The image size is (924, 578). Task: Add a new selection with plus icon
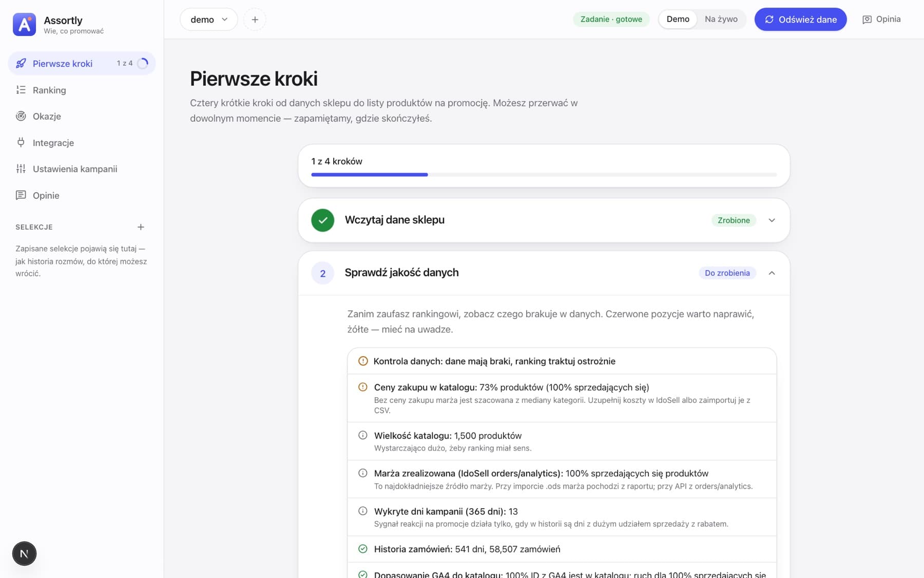point(141,227)
